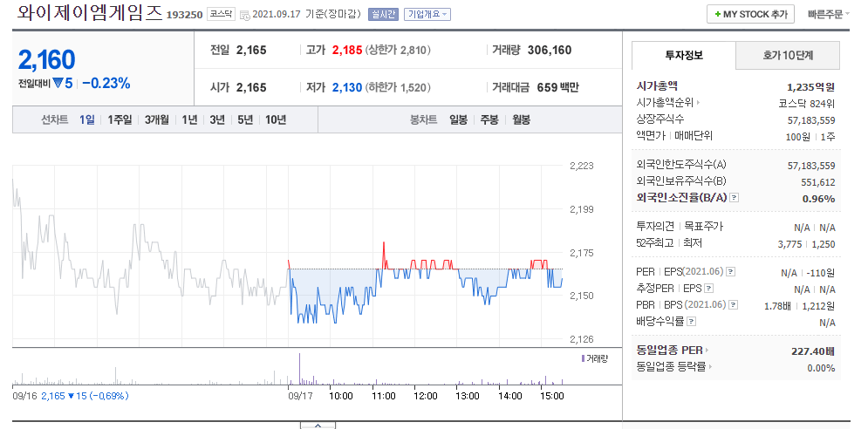The width and height of the screenshot is (868, 429).
Task: Click the 상장주식수 value 57,183,559
Action: pyautogui.click(x=811, y=120)
